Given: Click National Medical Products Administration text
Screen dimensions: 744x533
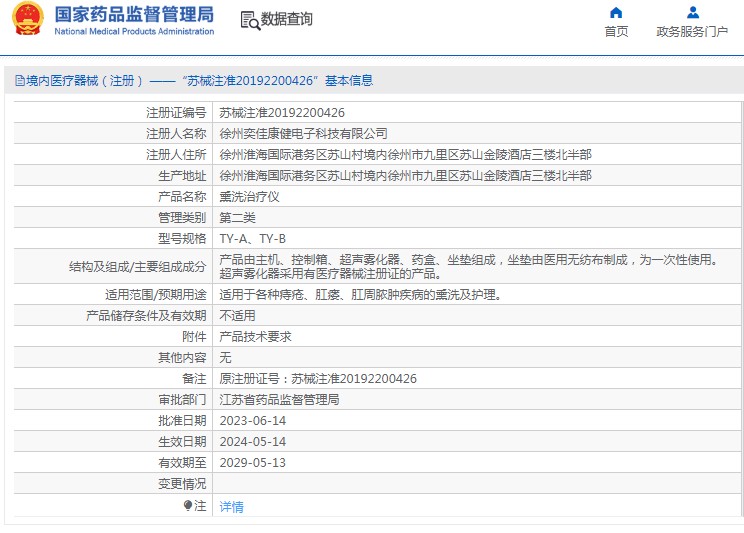Looking at the screenshot, I should (134, 31).
